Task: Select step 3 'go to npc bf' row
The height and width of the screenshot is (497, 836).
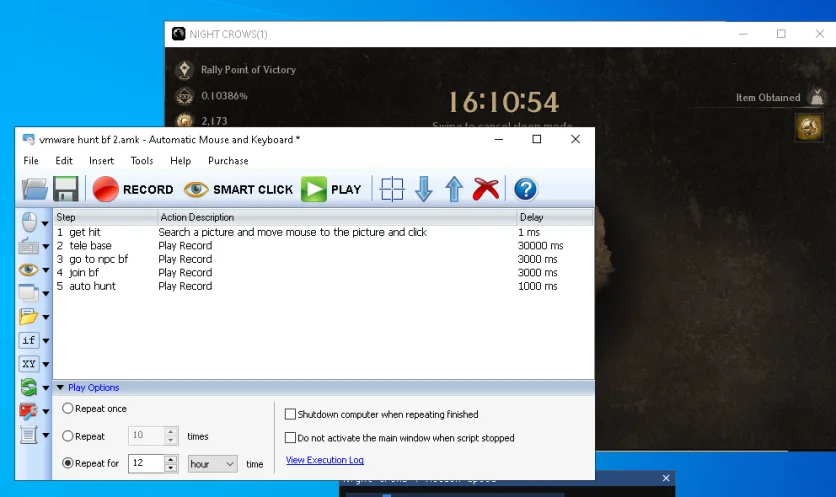Action: [323, 259]
